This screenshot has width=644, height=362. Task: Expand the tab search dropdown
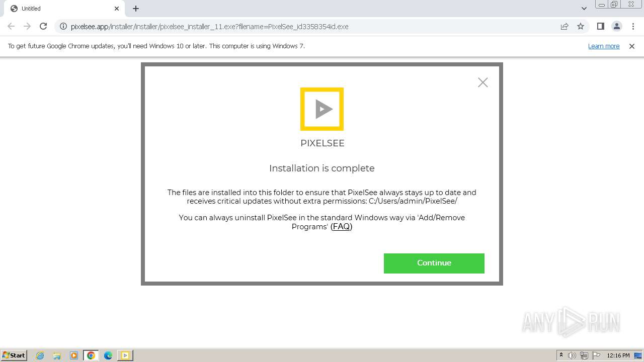[x=584, y=9]
